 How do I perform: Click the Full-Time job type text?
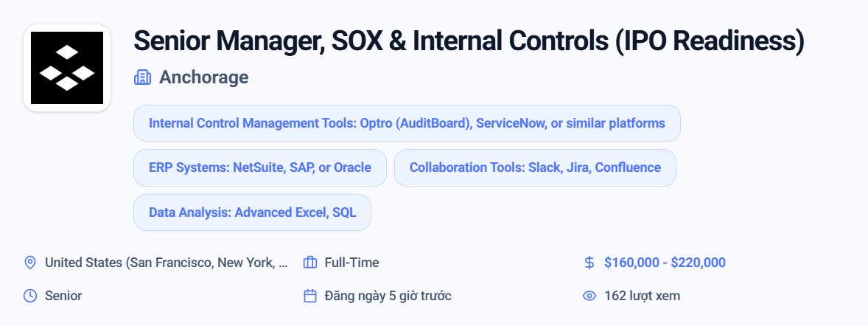tap(351, 263)
